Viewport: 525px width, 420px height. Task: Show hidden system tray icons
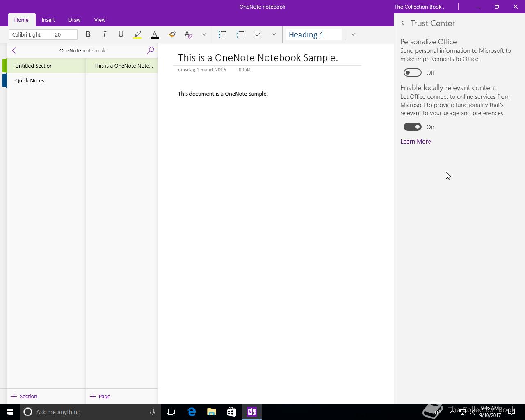coord(452,412)
